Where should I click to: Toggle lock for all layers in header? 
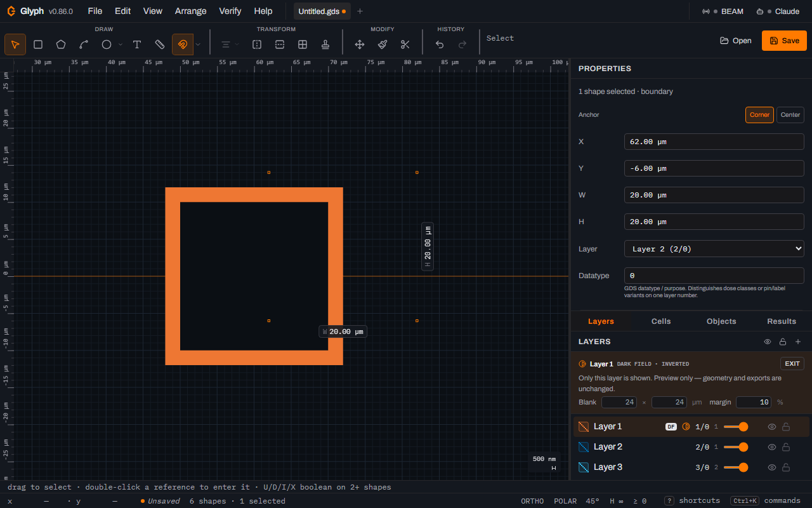coord(783,342)
